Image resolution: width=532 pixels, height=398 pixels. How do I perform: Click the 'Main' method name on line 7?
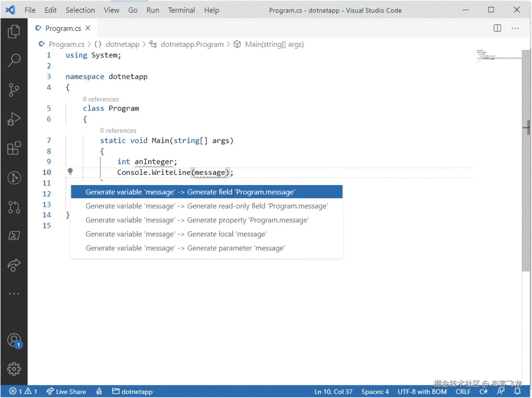[160, 140]
